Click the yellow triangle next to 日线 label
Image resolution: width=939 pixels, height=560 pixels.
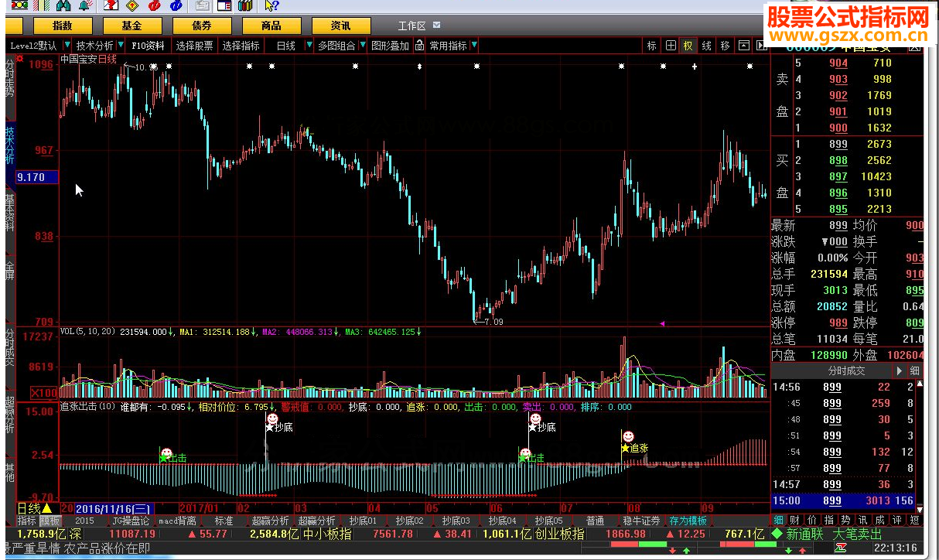[x=46, y=508]
